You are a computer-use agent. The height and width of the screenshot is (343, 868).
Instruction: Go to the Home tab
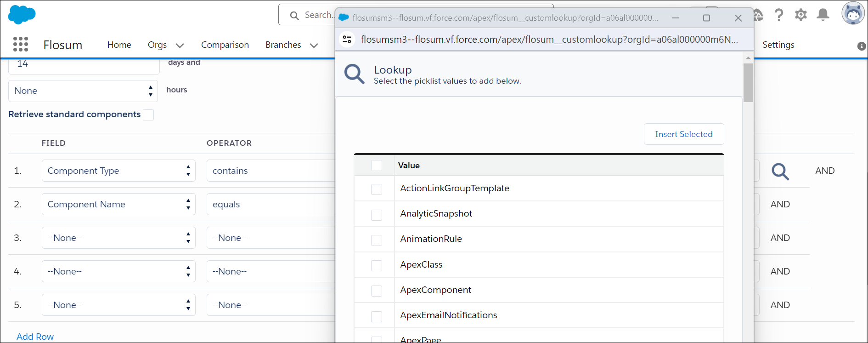119,45
